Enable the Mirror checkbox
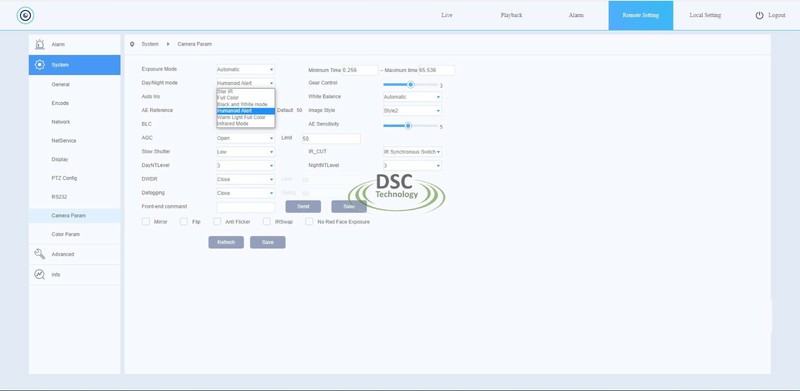The height and width of the screenshot is (391, 800). [146, 222]
